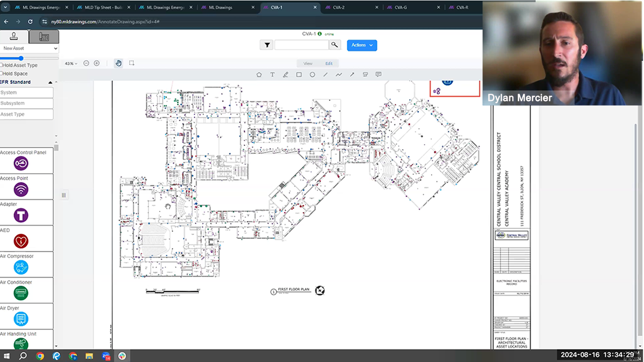Select the Access Point asset stamp
The image size is (644, 362).
(21, 190)
